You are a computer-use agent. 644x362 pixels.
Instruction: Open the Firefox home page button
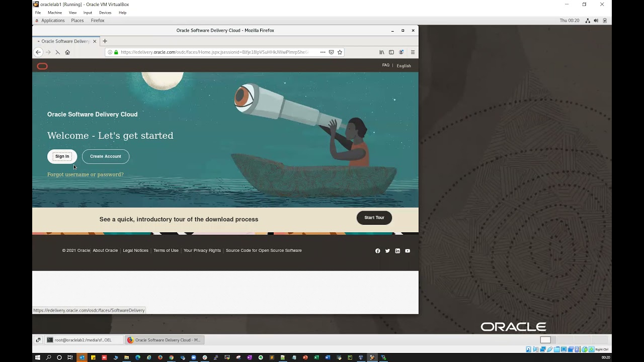[x=67, y=52]
